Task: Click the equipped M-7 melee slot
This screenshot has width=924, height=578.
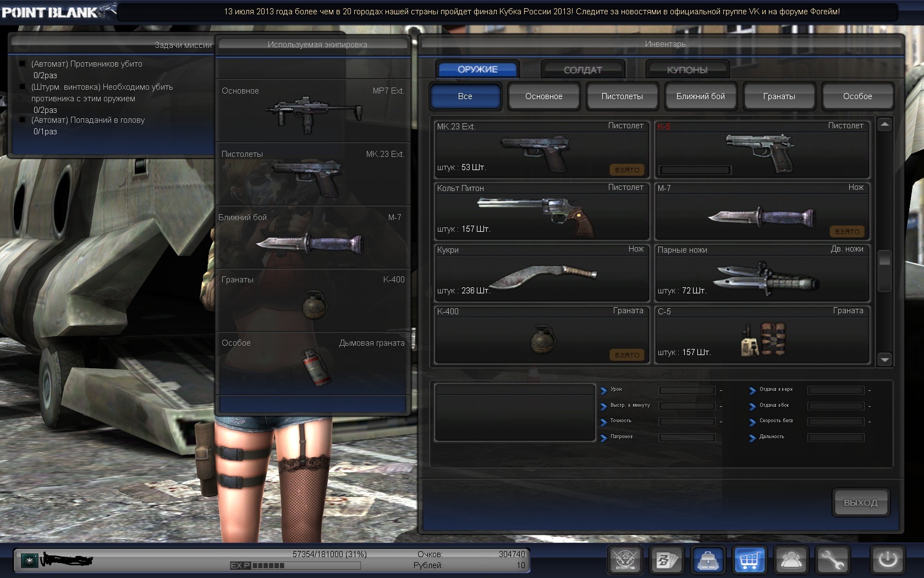Action: click(313, 237)
